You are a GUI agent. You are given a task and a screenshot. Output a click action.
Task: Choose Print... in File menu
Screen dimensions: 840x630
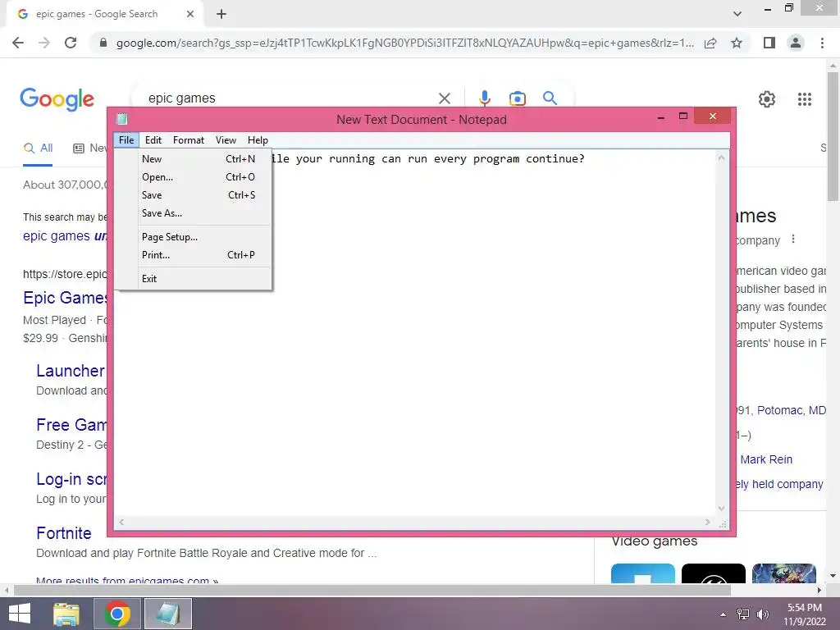coord(193,255)
